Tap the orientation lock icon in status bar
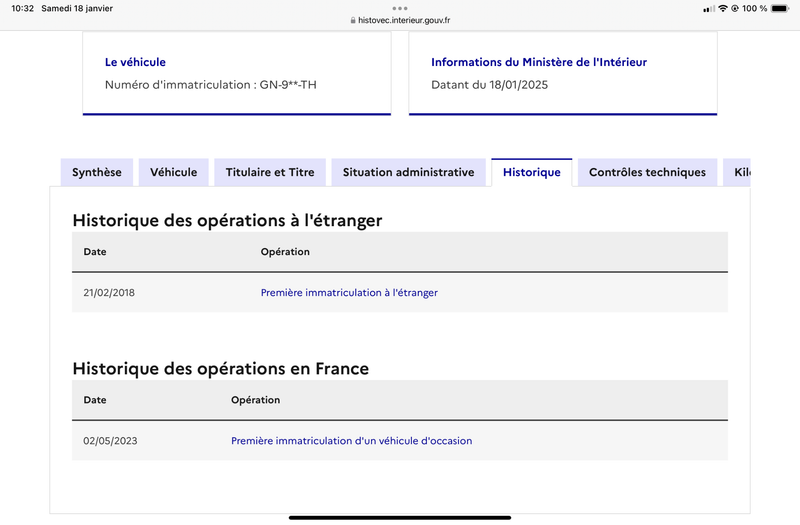The width and height of the screenshot is (800, 525). click(x=735, y=8)
